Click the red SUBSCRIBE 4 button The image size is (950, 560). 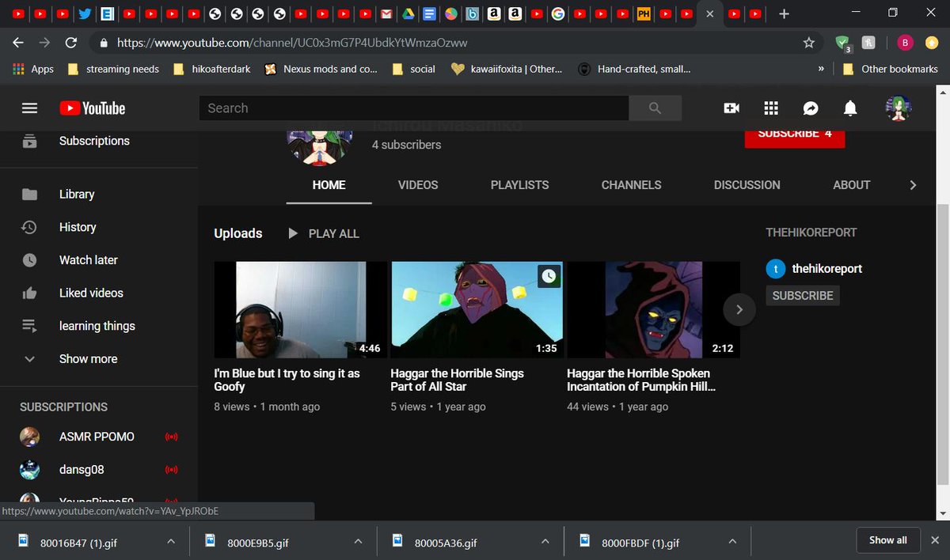794,138
